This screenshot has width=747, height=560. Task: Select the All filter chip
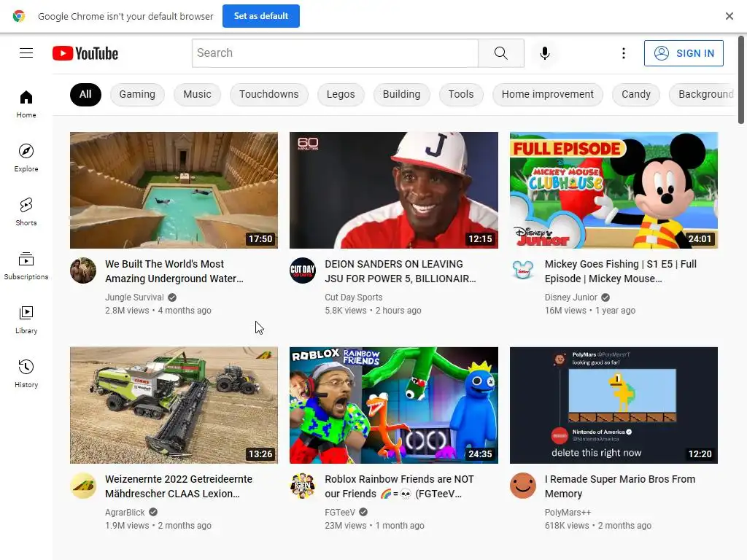pos(86,94)
